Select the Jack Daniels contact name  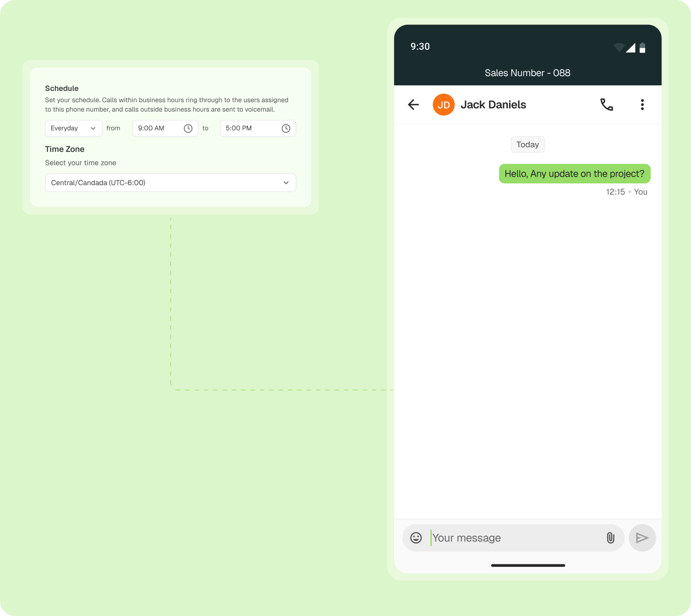point(493,105)
